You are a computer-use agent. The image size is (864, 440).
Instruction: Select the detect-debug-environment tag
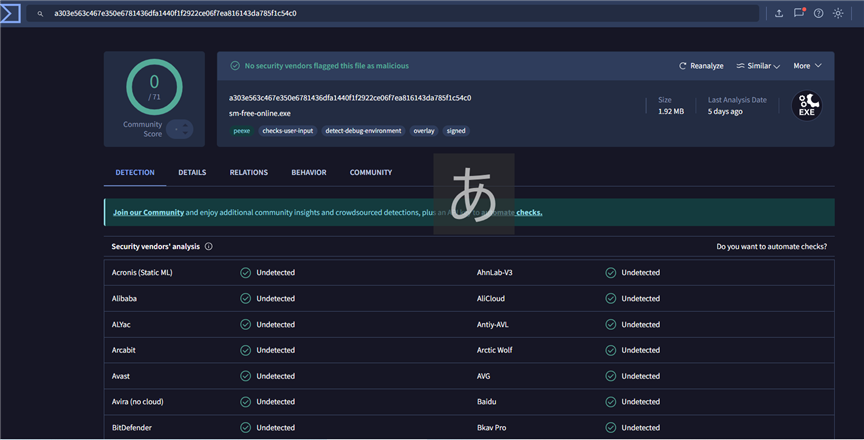point(363,131)
